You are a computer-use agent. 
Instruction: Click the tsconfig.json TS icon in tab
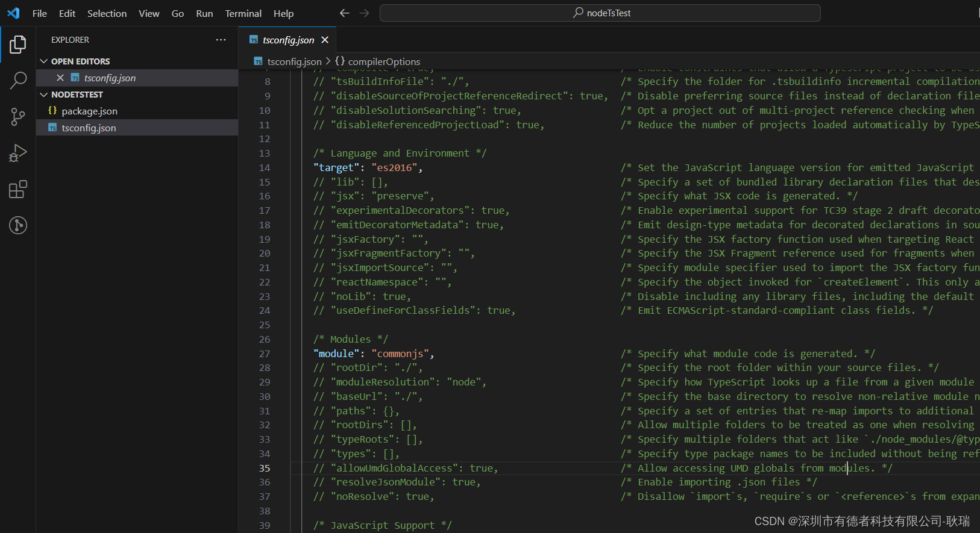[254, 40]
